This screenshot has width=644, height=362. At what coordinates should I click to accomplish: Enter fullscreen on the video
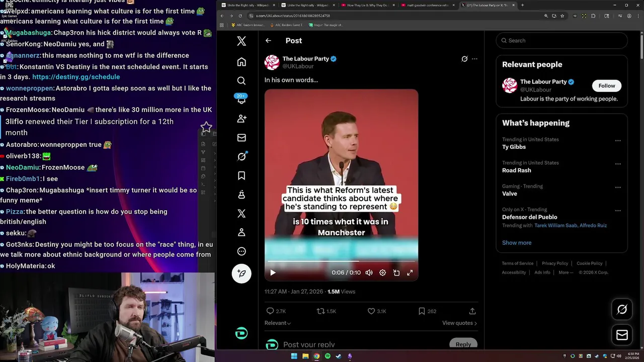pos(410,273)
